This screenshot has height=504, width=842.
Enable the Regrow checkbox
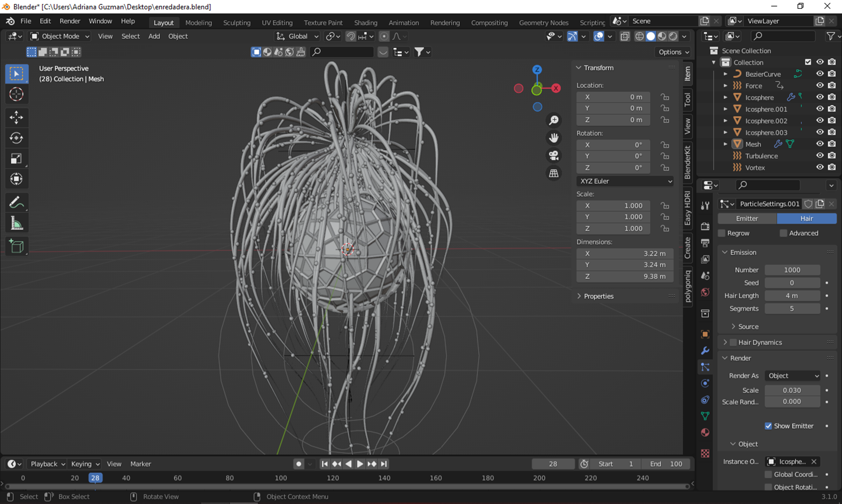pos(722,233)
